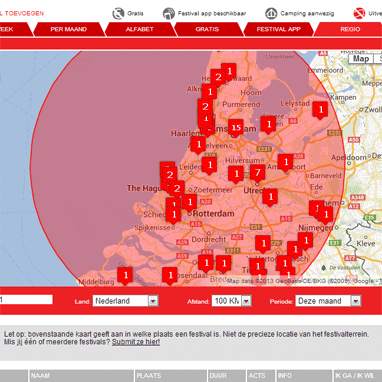Open the Utrecht marker showing 7 festivals
The height and width of the screenshot is (382, 382).
tap(257, 173)
